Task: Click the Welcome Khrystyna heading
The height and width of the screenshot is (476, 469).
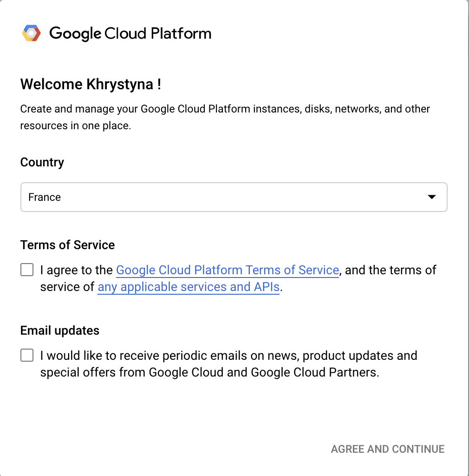Action: click(x=91, y=84)
